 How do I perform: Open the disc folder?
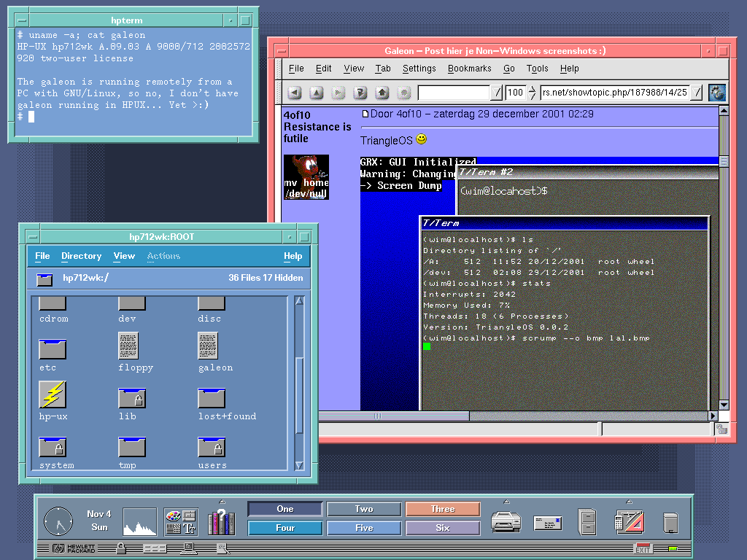(212, 303)
